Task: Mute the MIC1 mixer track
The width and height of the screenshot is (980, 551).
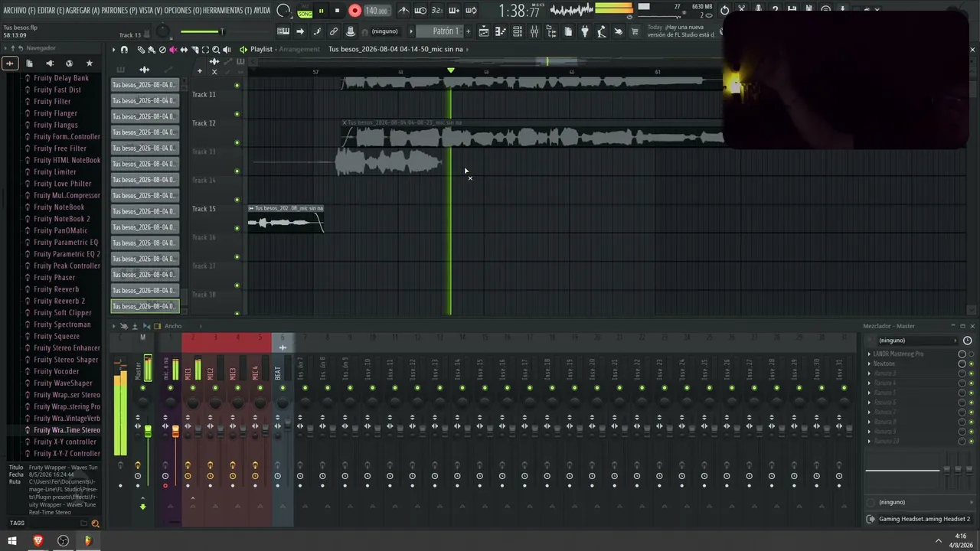Action: [x=193, y=388]
